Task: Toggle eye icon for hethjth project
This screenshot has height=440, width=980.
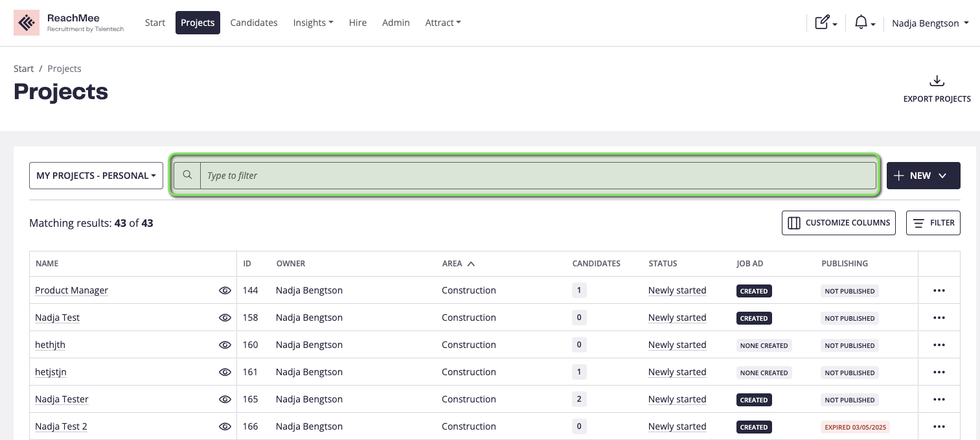Action: (225, 345)
